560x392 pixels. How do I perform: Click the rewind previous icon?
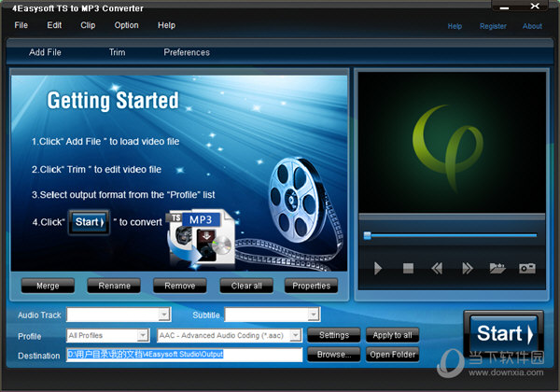pos(437,268)
